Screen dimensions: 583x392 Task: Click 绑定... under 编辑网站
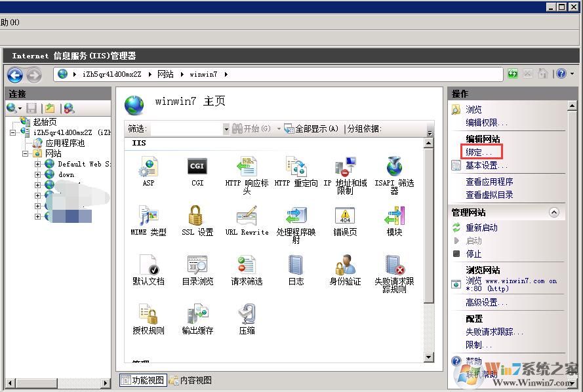tap(479, 152)
